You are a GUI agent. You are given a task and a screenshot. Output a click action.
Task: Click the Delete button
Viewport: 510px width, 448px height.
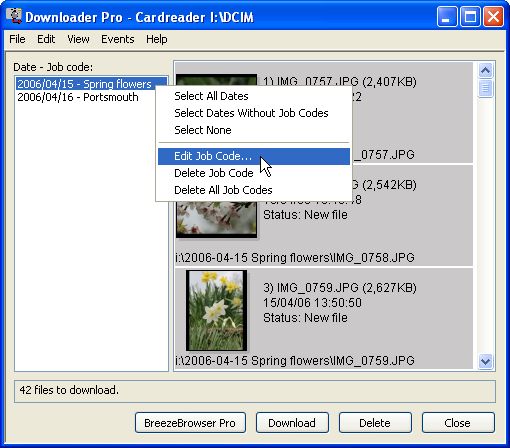pyautogui.click(x=375, y=423)
